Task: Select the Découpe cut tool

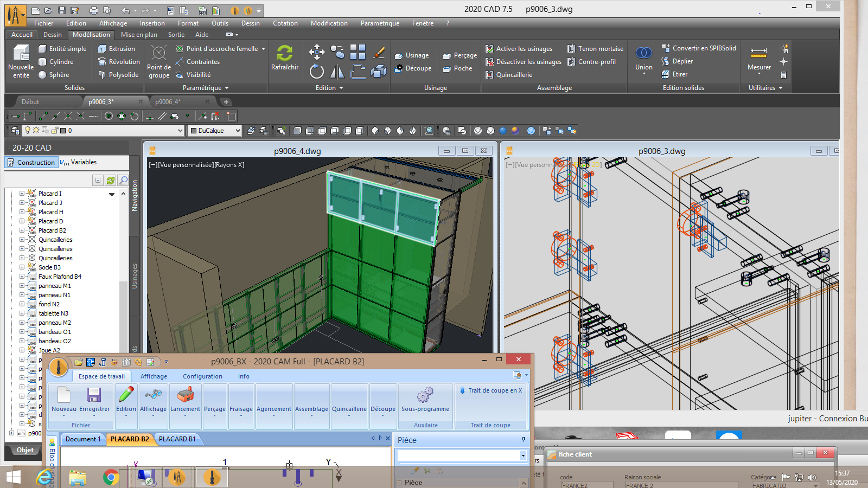Action: (x=413, y=68)
